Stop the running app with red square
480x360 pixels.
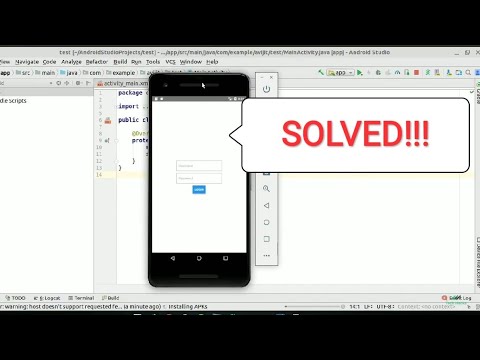coord(416,72)
